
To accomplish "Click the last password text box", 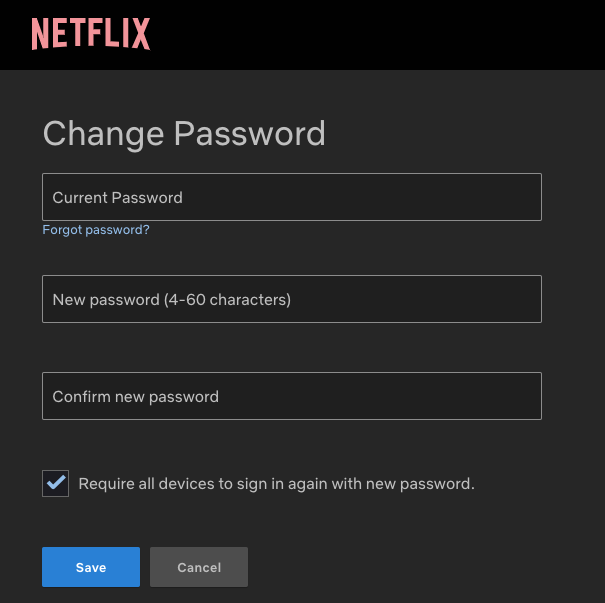I will coord(291,396).
